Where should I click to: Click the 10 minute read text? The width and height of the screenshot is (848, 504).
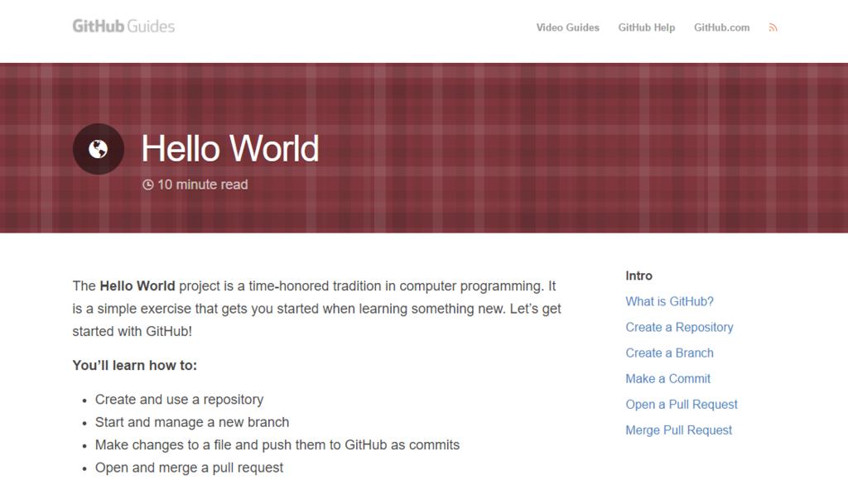(202, 185)
